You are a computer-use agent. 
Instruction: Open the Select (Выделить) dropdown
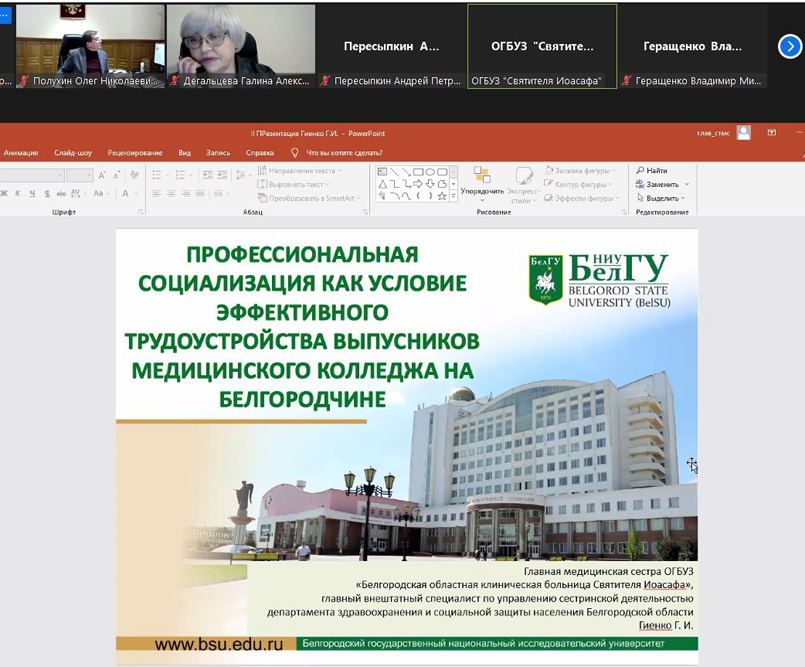tap(662, 198)
